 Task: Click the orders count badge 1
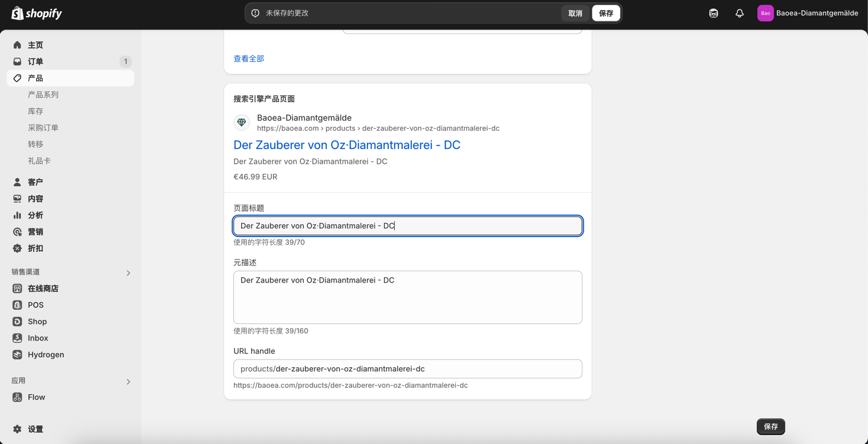coord(125,61)
